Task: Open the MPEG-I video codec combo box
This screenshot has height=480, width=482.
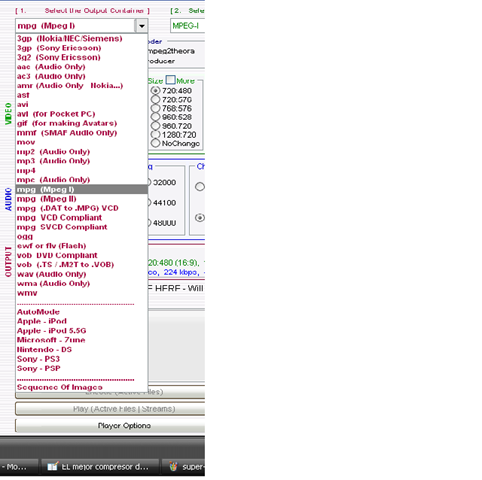Action: (187, 26)
